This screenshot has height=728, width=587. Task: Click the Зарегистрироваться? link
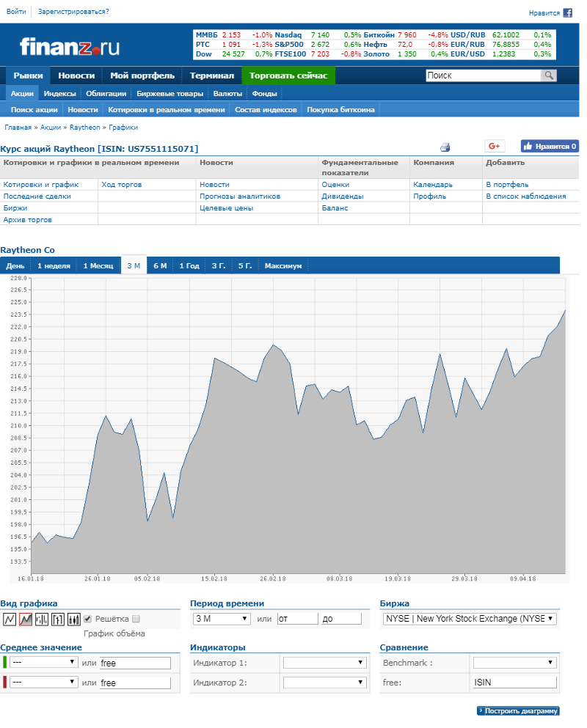pyautogui.click(x=73, y=11)
